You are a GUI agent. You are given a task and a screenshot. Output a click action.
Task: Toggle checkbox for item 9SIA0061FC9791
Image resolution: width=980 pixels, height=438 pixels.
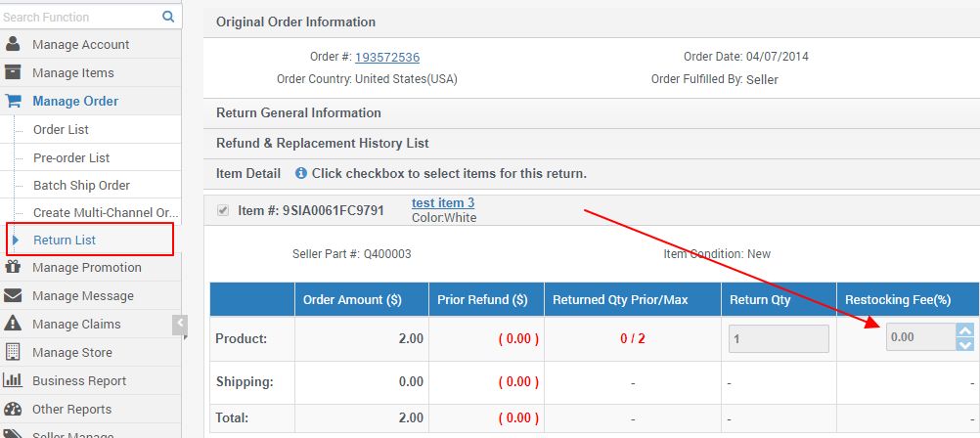[222, 210]
